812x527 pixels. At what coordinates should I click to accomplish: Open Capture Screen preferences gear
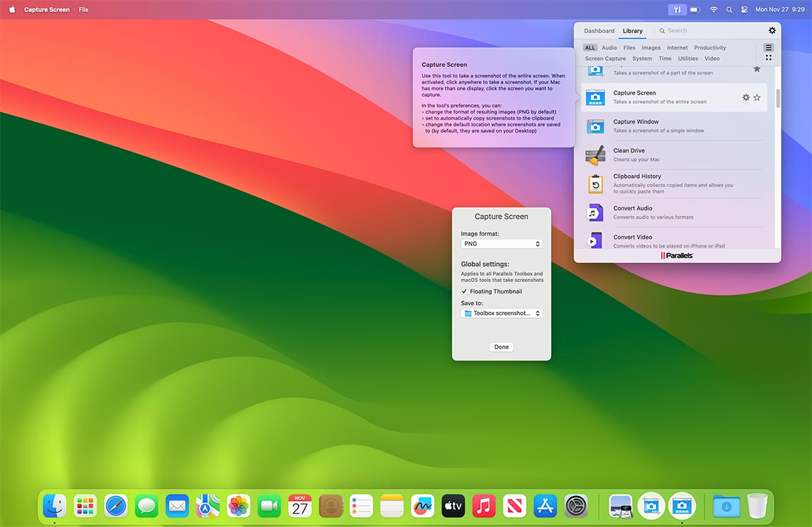tap(746, 97)
